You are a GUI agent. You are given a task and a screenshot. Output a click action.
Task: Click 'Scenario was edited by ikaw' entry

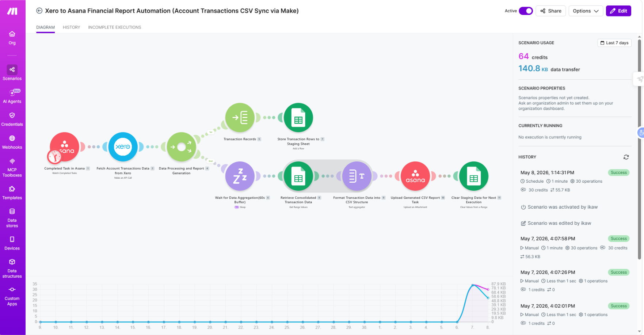point(556,223)
